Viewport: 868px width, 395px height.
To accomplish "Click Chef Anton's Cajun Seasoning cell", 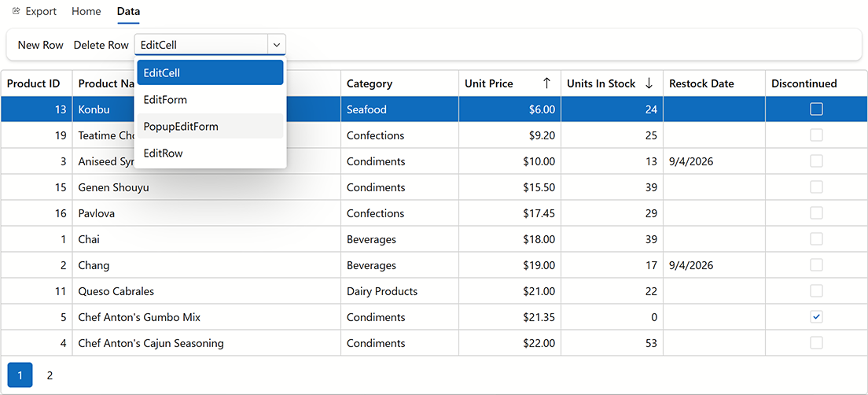I will [x=207, y=343].
